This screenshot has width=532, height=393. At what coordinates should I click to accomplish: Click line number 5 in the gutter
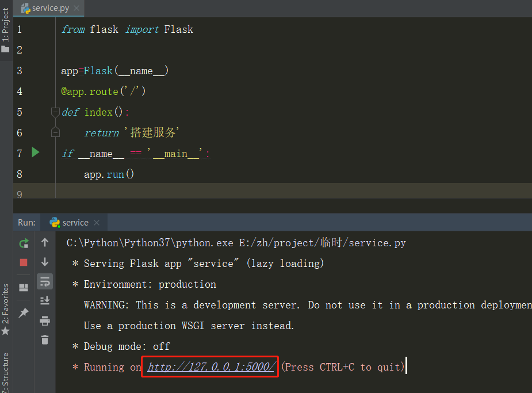point(19,112)
